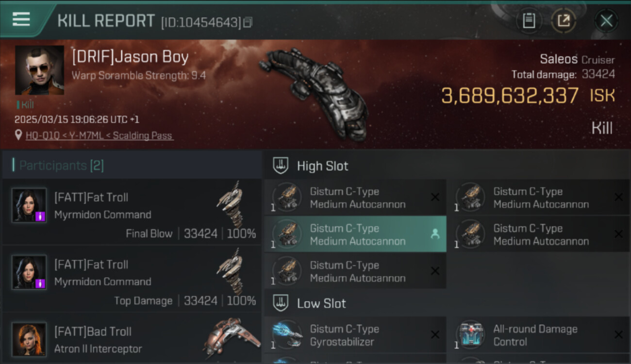631x364 pixels.
Task: Select Fat Troll Final Blow entry
Action: pos(132,212)
